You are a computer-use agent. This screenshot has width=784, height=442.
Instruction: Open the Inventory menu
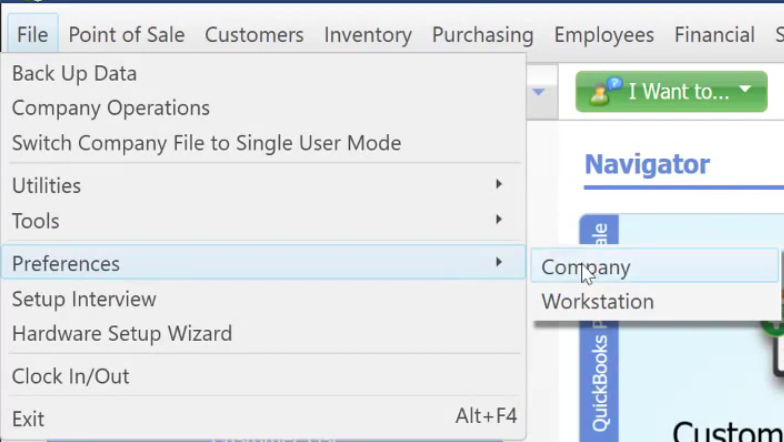(x=368, y=34)
